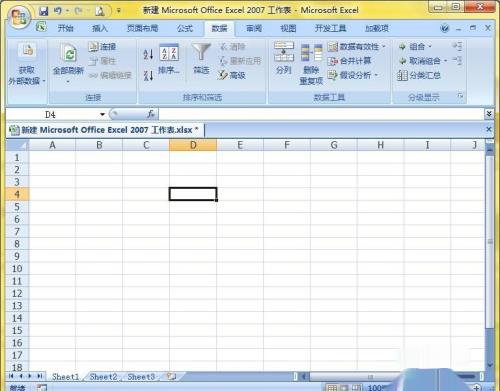Viewport: 500px width, 391px height.
Task: Redo action in quick access toolbar
Action: click(78, 11)
